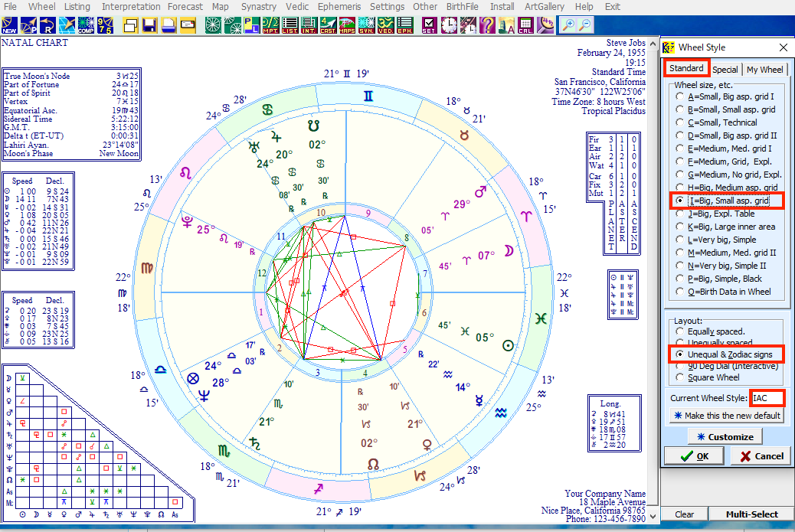Click the double green wheels icon
795x532 pixels.
tap(232, 25)
